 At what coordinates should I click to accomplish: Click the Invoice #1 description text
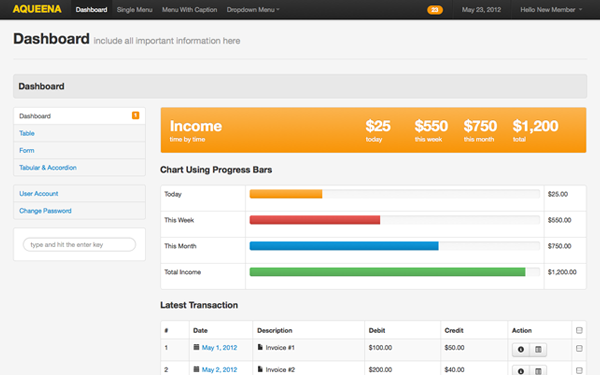point(280,347)
